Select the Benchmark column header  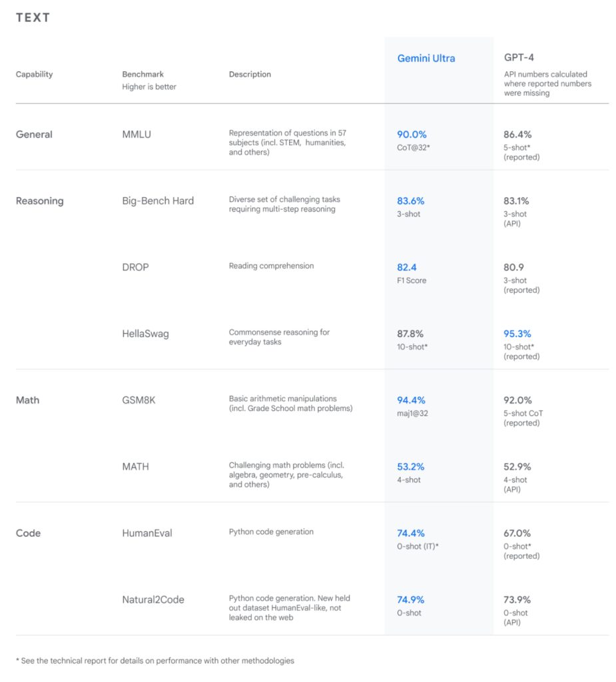tap(143, 75)
